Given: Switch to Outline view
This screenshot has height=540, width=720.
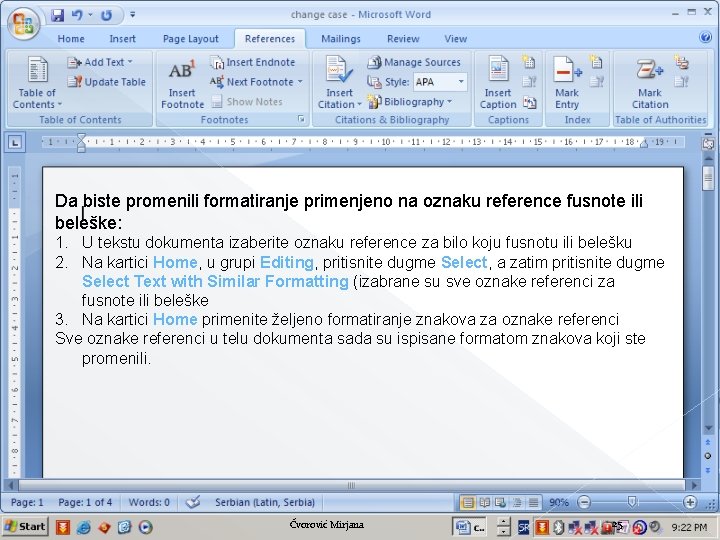Looking at the screenshot, I should tap(517, 502).
